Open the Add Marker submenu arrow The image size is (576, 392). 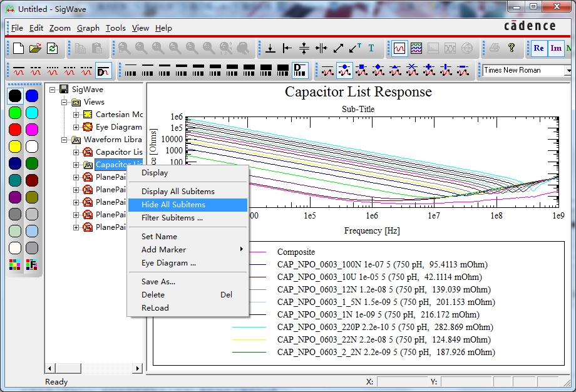pos(241,249)
